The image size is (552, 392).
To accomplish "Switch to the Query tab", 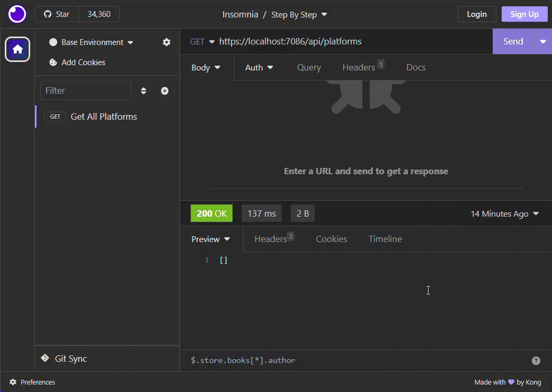I will pos(309,68).
